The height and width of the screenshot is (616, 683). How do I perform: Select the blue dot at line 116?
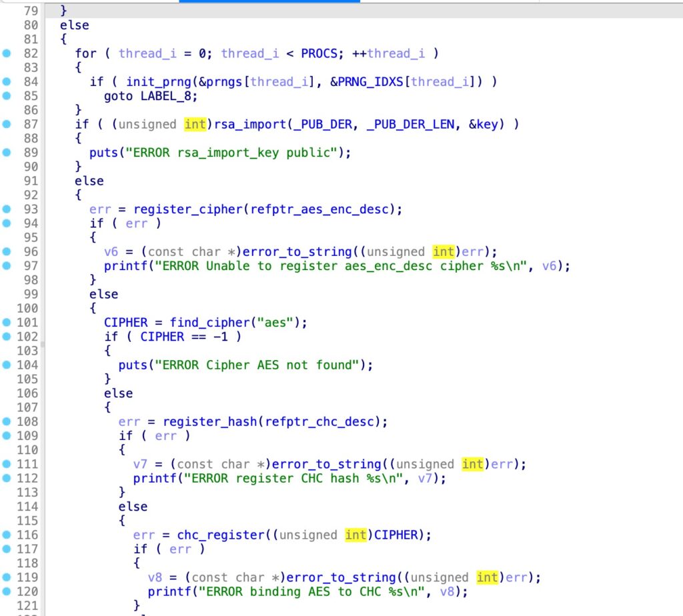pos(7,535)
